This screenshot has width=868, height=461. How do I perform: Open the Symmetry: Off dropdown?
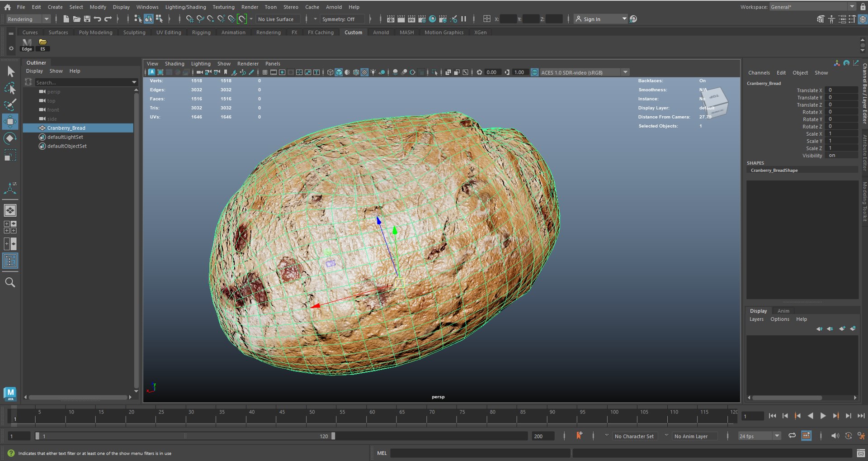(x=342, y=19)
